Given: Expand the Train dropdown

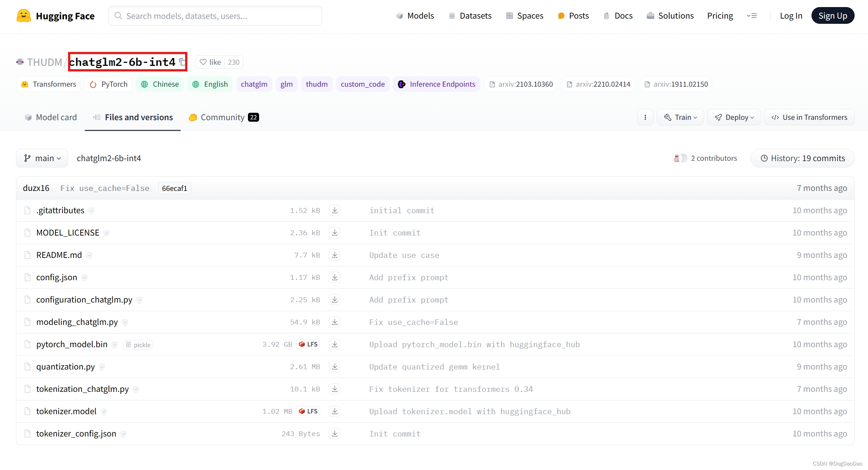Looking at the screenshot, I should [x=680, y=117].
